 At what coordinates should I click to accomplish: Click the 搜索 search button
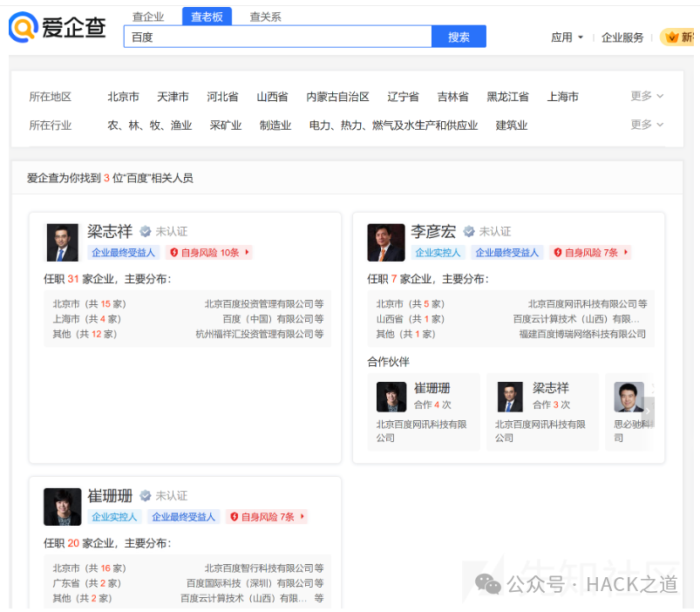tap(458, 36)
